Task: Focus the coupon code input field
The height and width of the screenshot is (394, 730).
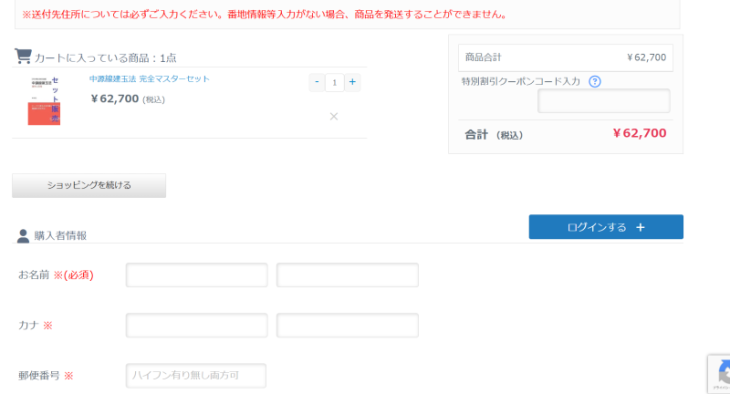Action: point(604,101)
